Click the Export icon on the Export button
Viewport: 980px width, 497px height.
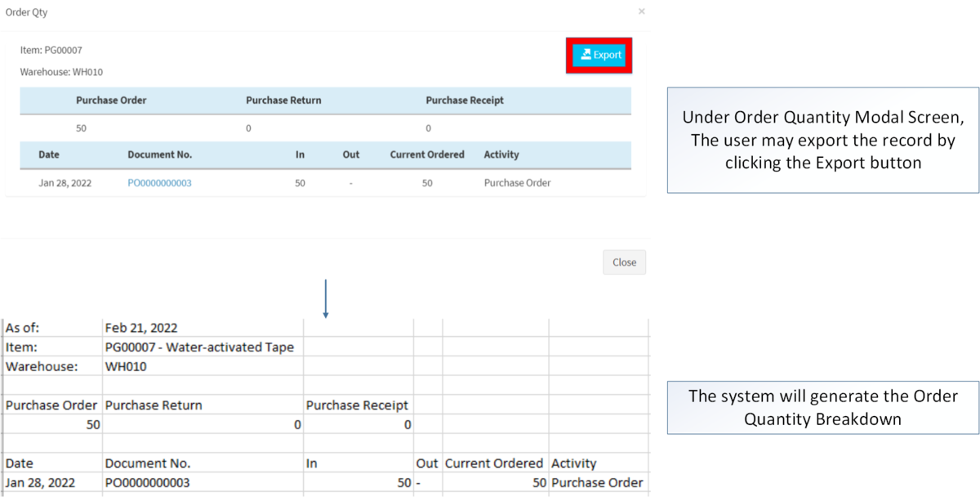click(586, 55)
